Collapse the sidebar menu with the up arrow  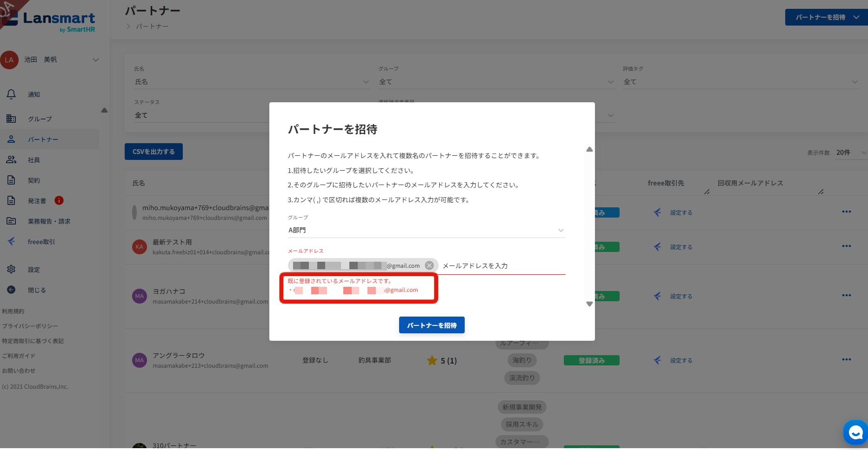[x=104, y=110]
